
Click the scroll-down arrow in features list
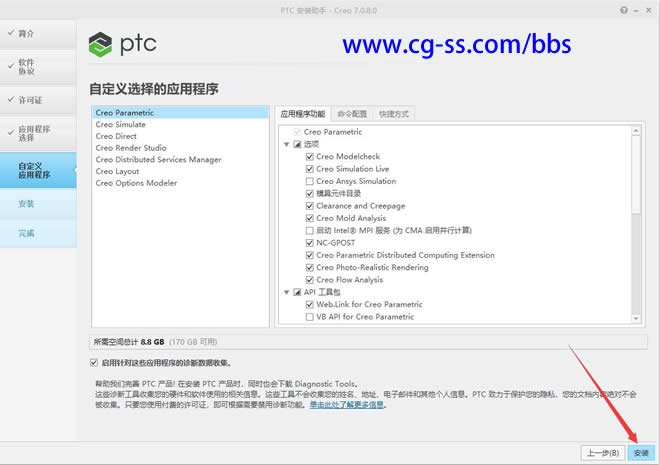(x=636, y=317)
